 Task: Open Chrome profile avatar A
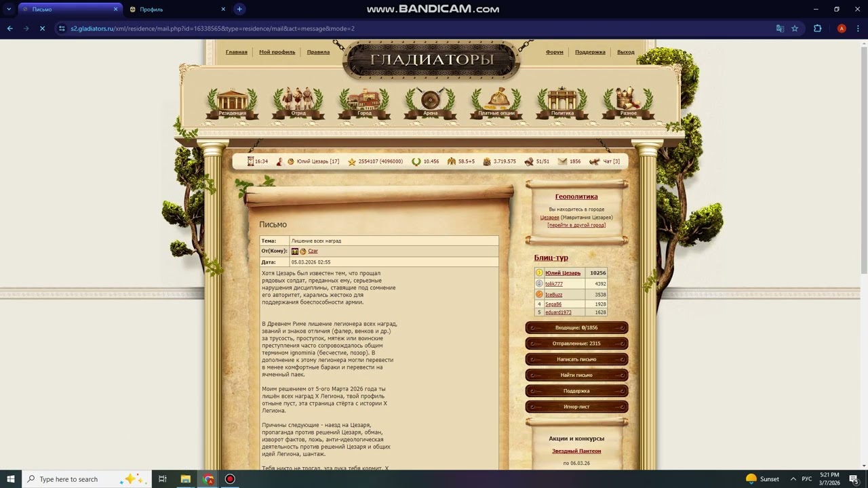(x=842, y=28)
